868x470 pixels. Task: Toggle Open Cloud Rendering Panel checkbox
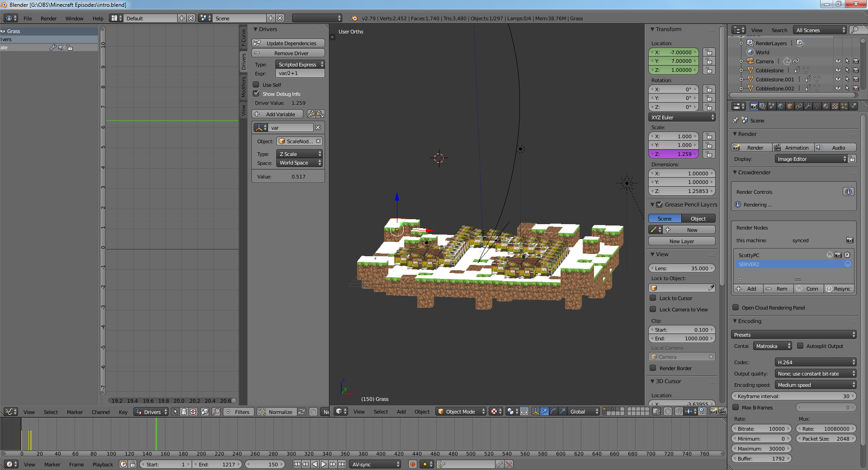tap(736, 307)
